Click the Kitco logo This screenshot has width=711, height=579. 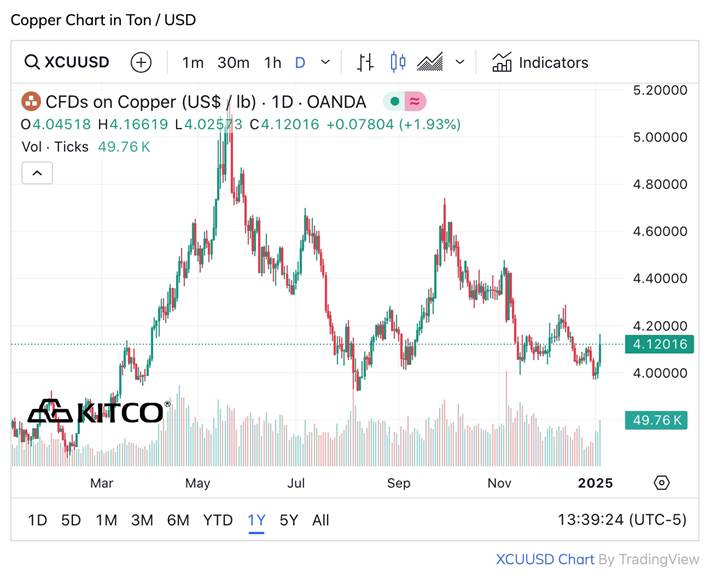tap(96, 411)
